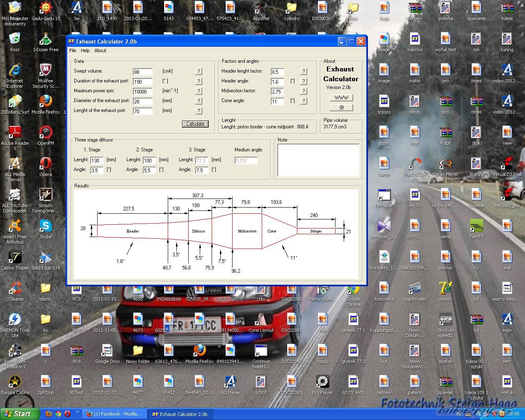Open the PhotoScape desktop icon
This screenshot has height=420, width=525.
point(415,164)
